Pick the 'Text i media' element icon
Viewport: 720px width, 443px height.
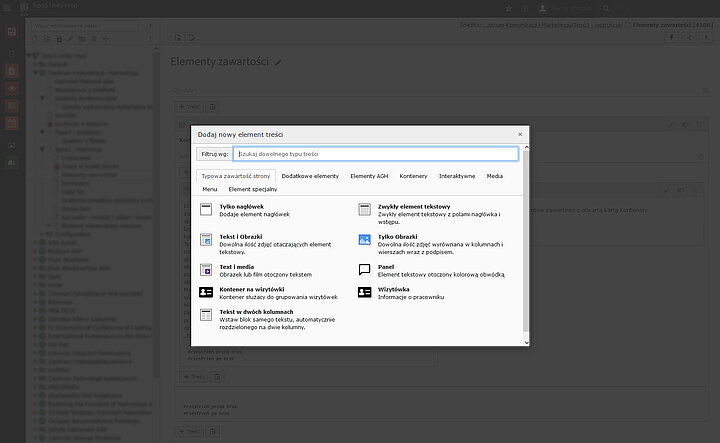point(207,269)
